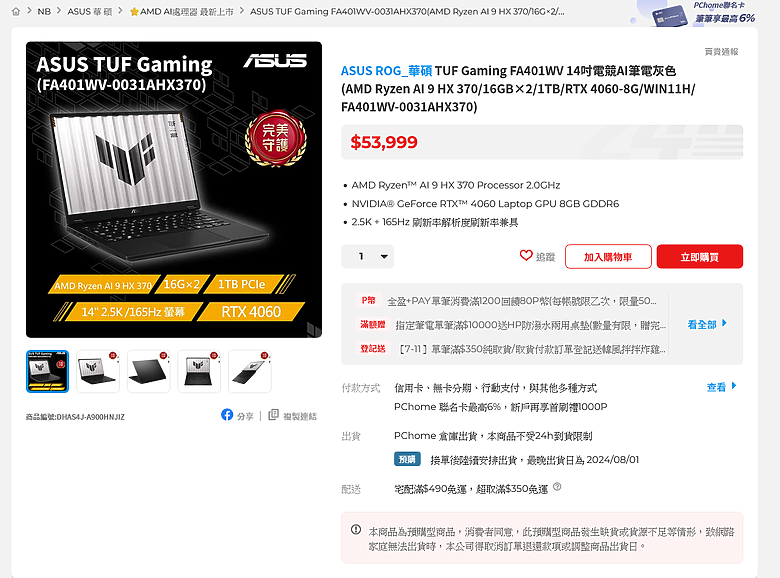The width and height of the screenshot is (780, 578).
Task: Go to AMD AI處理器 最新上市 breadcrumb
Action: tap(182, 11)
